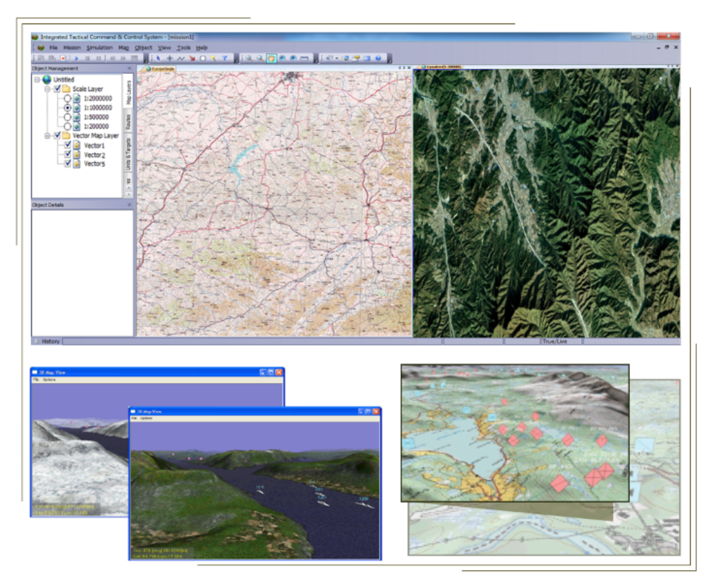
Task: Select the rectangle zoom tool
Action: 304,58
